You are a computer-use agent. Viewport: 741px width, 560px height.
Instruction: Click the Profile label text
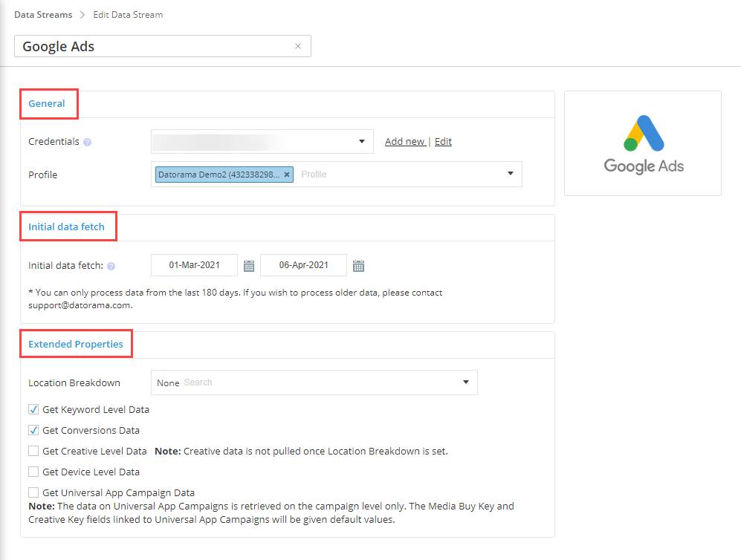point(42,175)
